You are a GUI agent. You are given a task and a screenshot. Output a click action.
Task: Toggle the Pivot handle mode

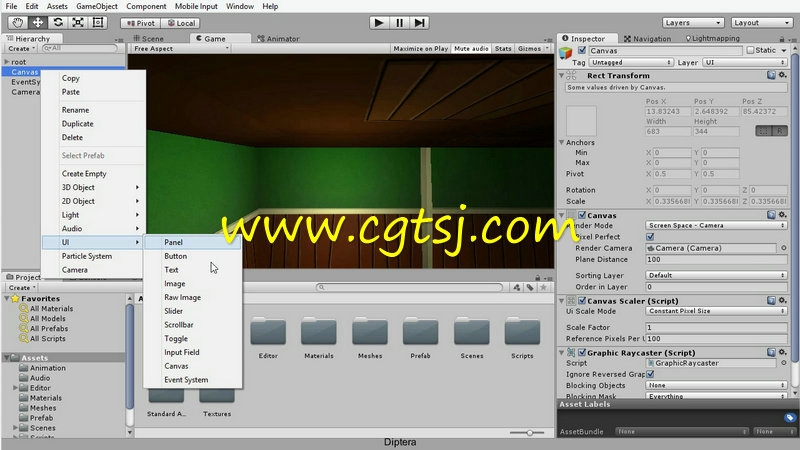[x=140, y=23]
